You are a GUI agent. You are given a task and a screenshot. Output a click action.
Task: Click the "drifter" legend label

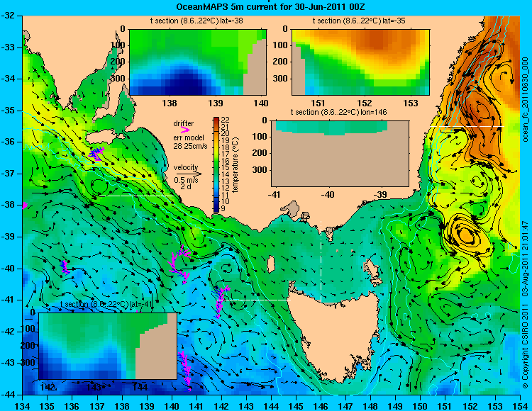tap(184, 124)
